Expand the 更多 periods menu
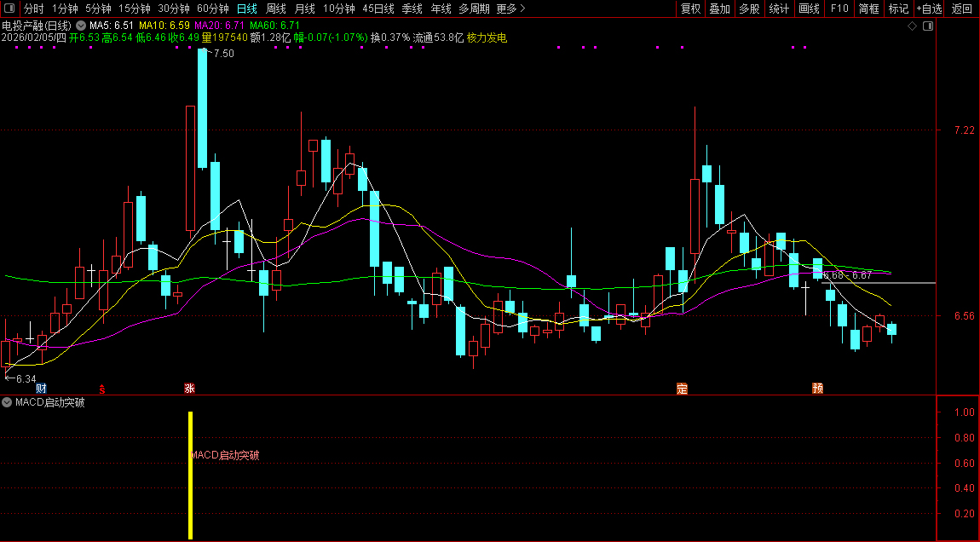Viewport: 980px width, 542px height. coord(510,9)
